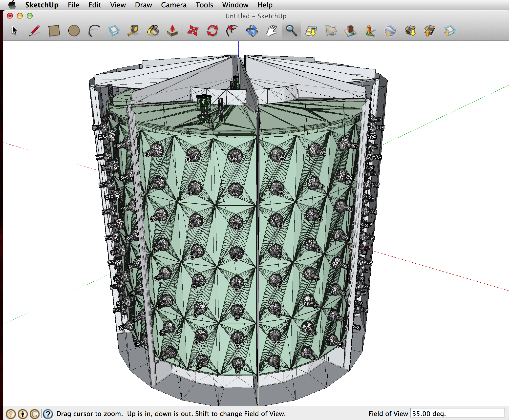Open the Draw menu
Screen dimensions: 509x420
point(143,5)
